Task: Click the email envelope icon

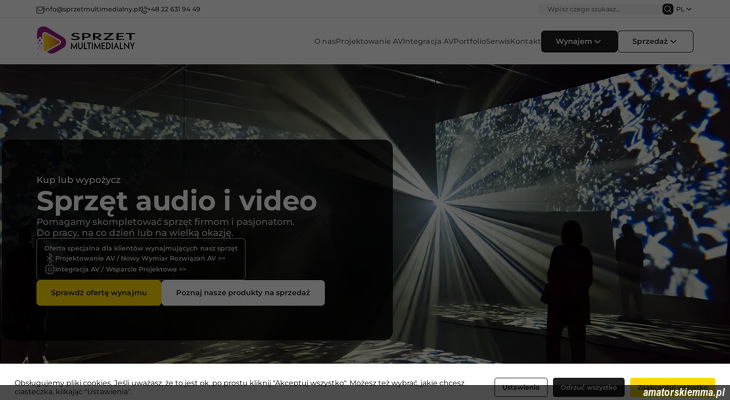Action: click(40, 9)
